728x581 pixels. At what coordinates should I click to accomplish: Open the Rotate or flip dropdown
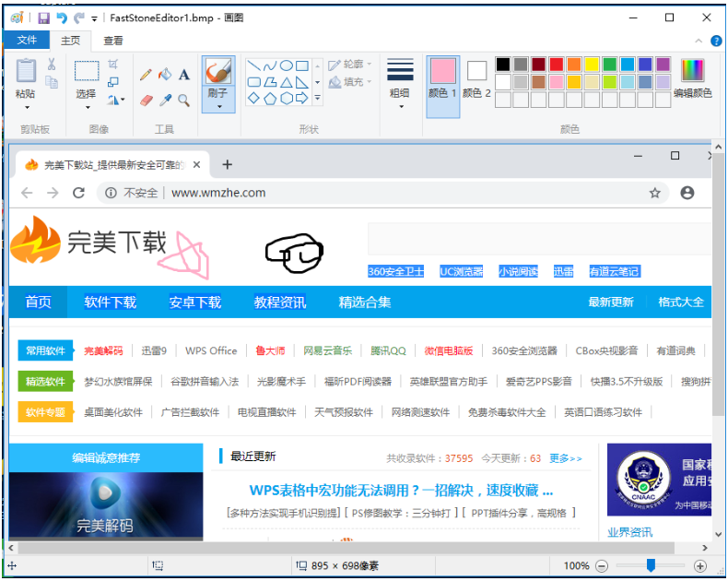tap(116, 100)
